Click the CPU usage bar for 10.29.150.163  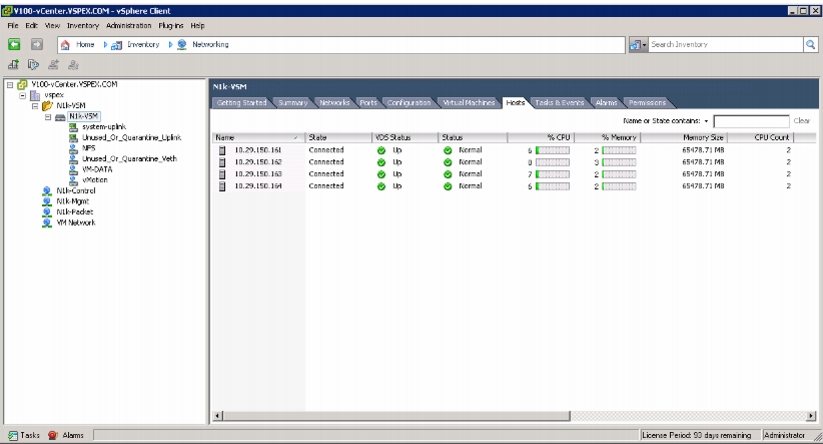pos(553,175)
